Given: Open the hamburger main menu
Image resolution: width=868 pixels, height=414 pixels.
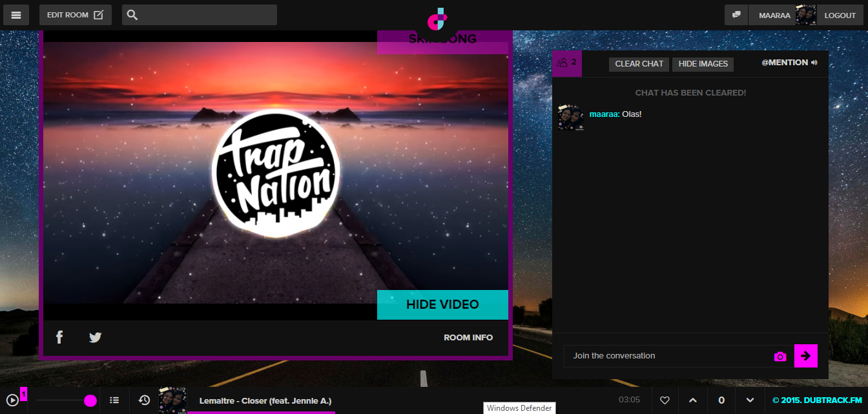Looking at the screenshot, I should point(16,15).
